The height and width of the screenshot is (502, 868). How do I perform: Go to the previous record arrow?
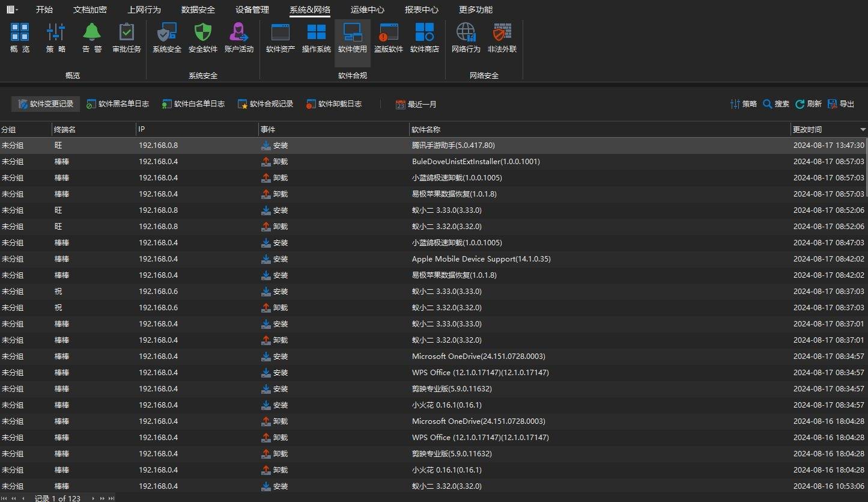click(23, 498)
